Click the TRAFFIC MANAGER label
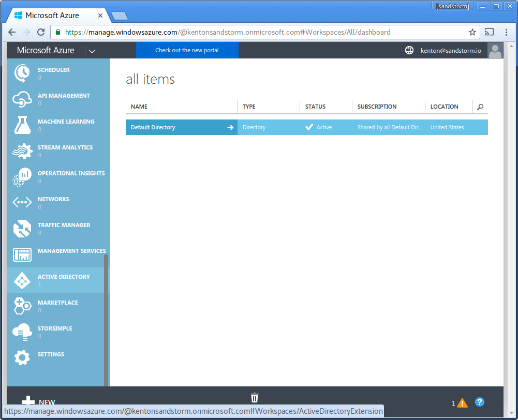518x420 pixels. [64, 225]
